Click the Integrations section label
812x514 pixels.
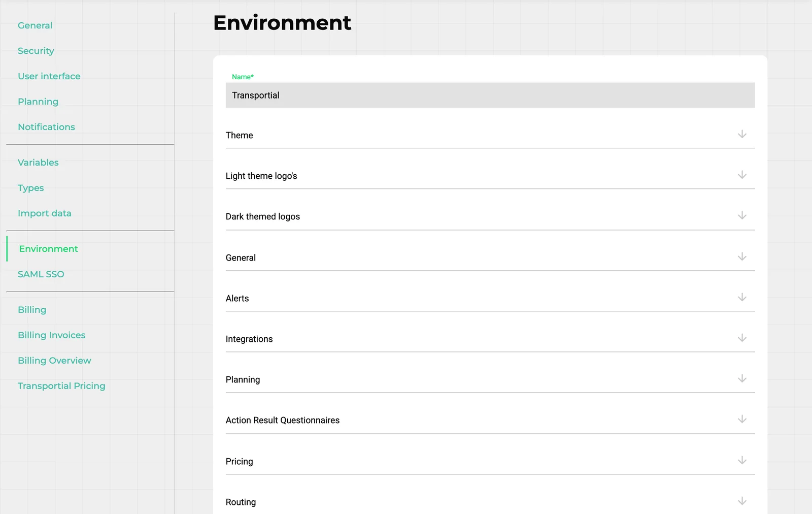(249, 339)
